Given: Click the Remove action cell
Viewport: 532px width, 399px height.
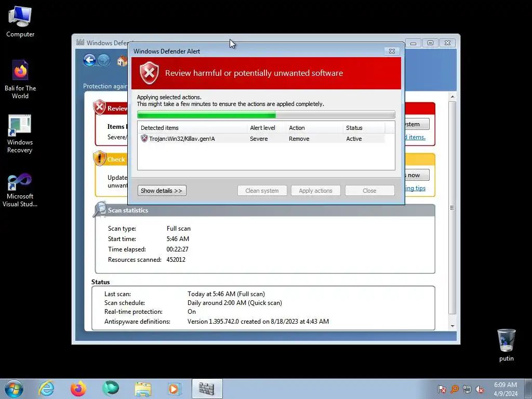Looking at the screenshot, I should pyautogui.click(x=299, y=139).
